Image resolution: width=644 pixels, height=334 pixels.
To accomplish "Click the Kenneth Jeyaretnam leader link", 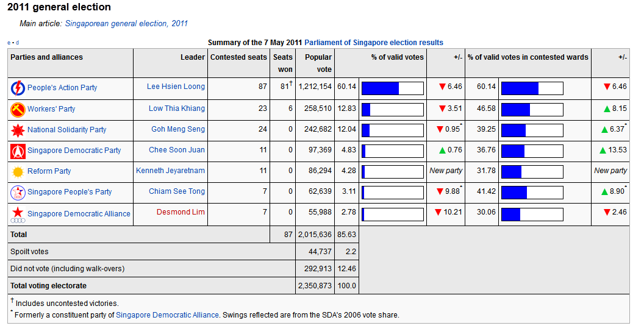I will tap(170, 171).
